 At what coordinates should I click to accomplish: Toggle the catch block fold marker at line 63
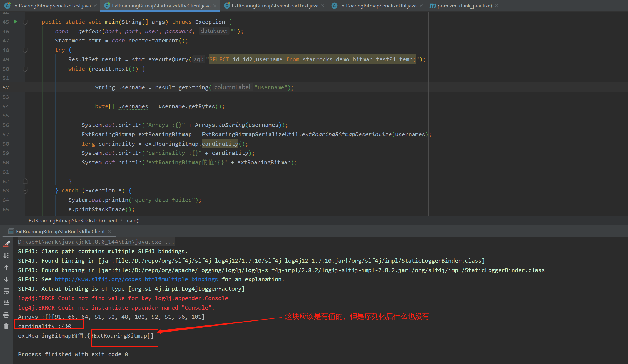[25, 190]
